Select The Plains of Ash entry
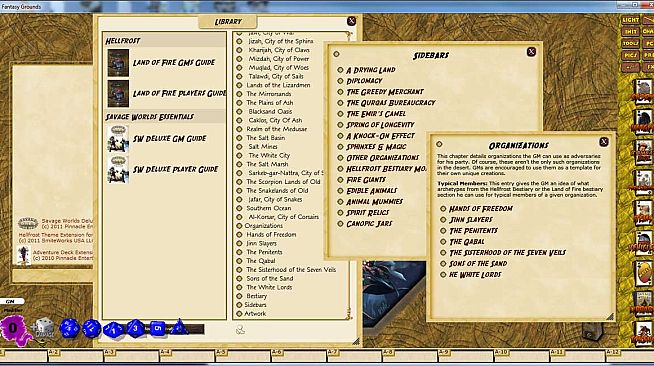 pos(269,103)
